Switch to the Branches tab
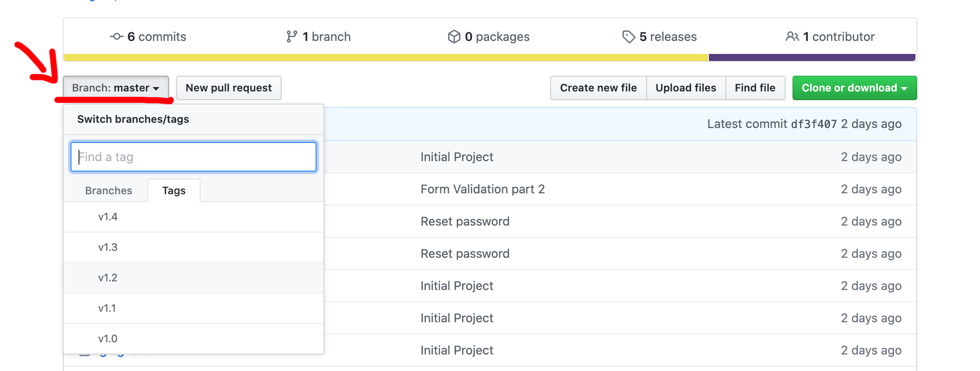This screenshot has width=980, height=371. tap(109, 191)
